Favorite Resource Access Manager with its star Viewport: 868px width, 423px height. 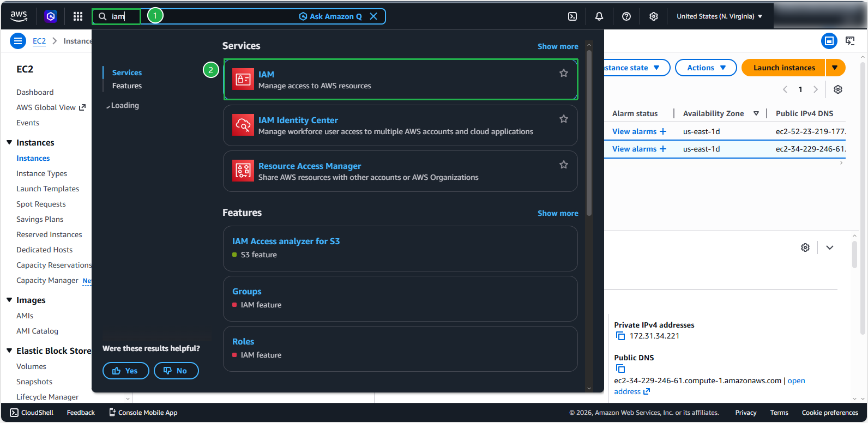[x=564, y=165]
